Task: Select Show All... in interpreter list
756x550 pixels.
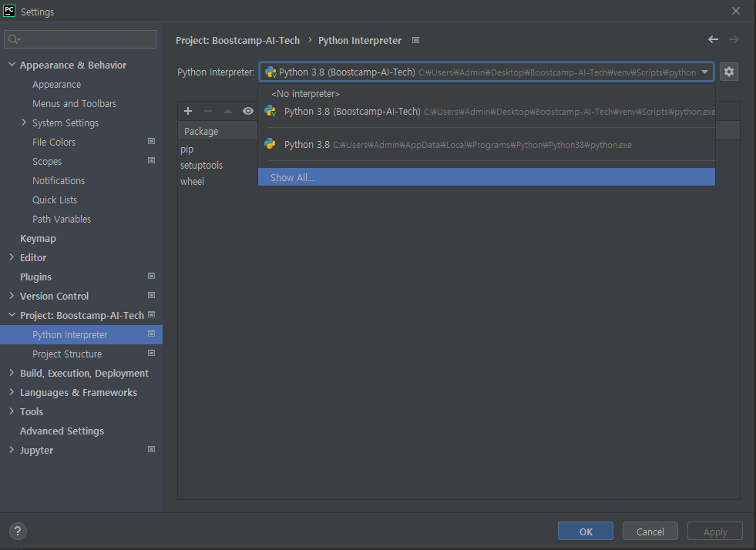Action: tap(486, 177)
